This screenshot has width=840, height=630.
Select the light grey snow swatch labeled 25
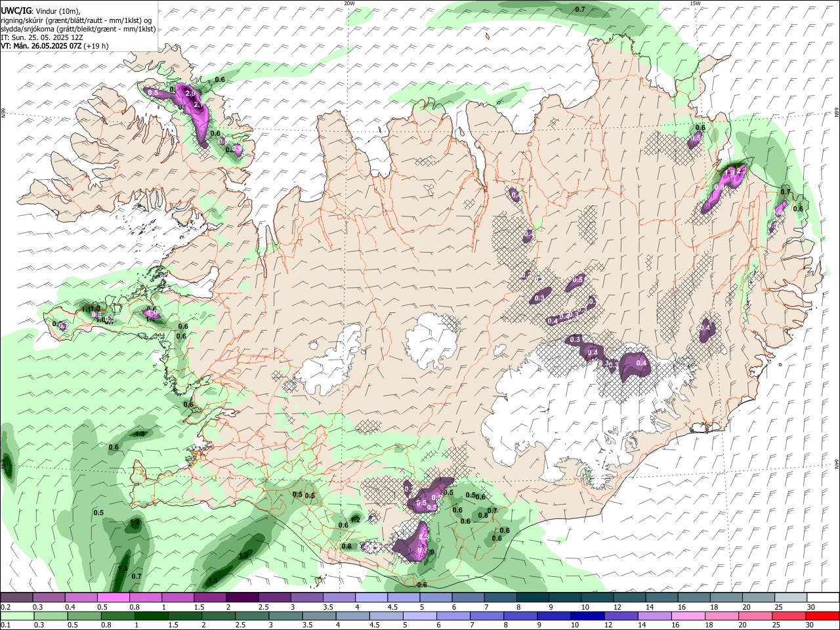791,598
